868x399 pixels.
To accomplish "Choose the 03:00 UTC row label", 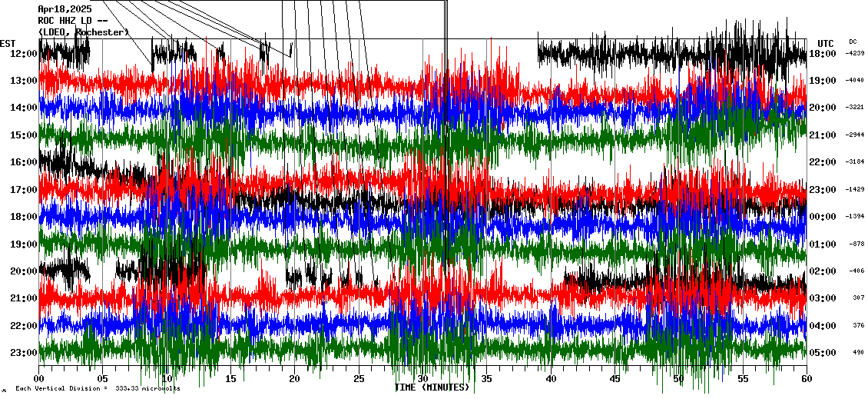I will coord(823,298).
